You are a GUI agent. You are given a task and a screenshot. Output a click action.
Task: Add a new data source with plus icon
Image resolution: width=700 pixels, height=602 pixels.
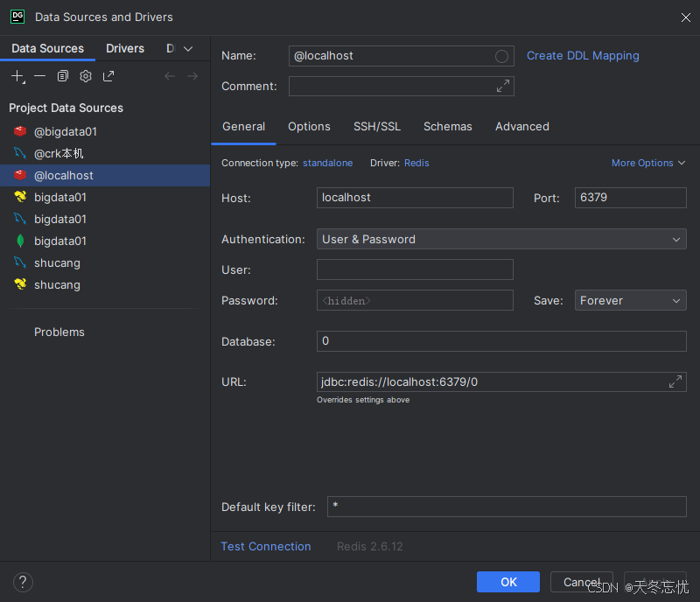(x=17, y=76)
